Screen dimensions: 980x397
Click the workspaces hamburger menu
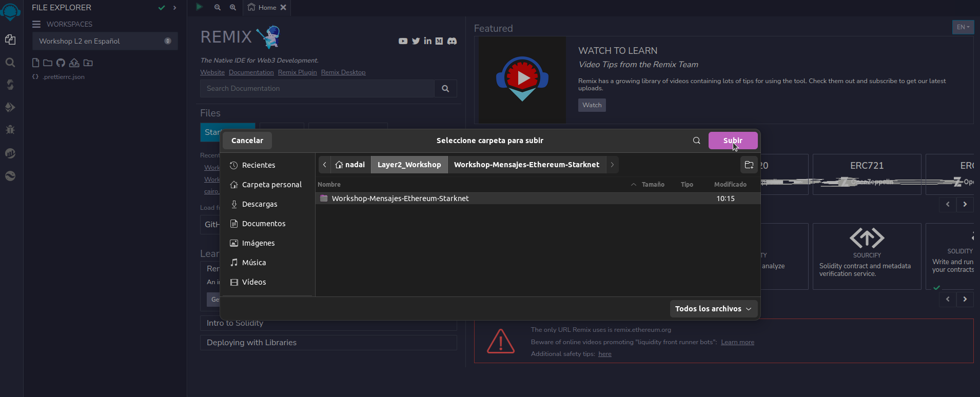point(36,24)
